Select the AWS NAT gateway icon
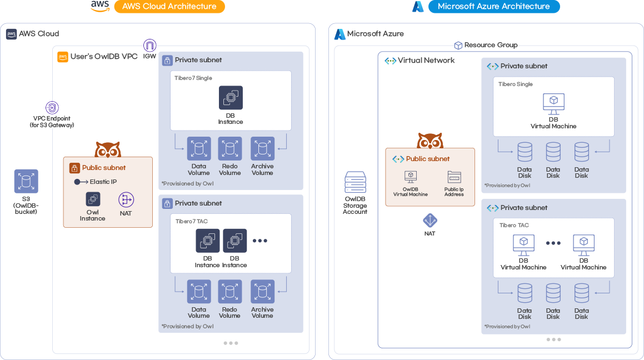This screenshot has width=644, height=360. tap(126, 200)
